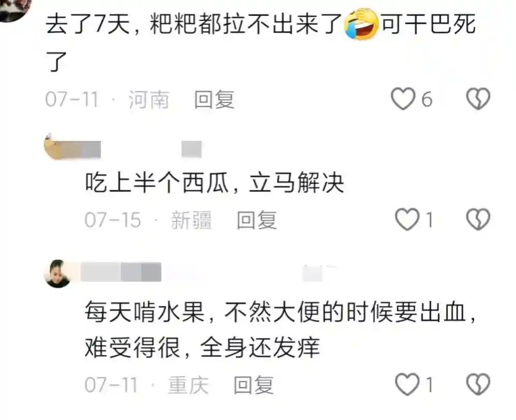This screenshot has width=516, height=420.
Task: Click 回复 under the 重庆 comment
Action: coord(254,385)
